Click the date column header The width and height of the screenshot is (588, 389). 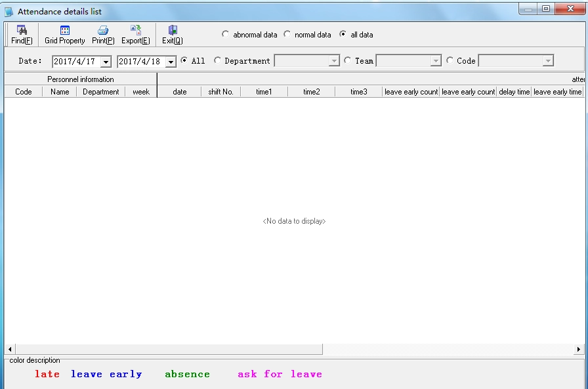[x=179, y=92]
